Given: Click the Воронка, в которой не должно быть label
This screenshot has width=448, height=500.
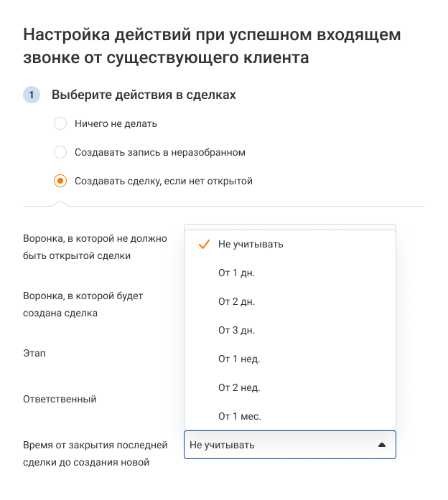Looking at the screenshot, I should [95, 246].
